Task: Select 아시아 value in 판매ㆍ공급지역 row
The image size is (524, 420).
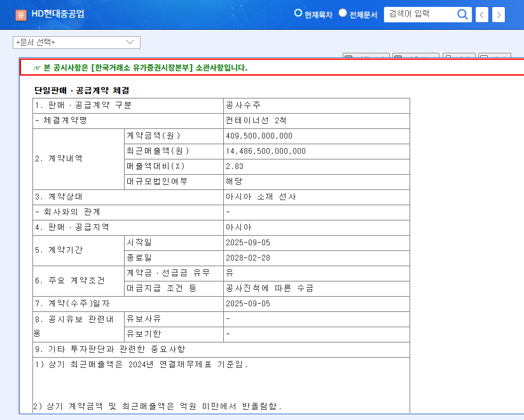Action: [x=238, y=227]
